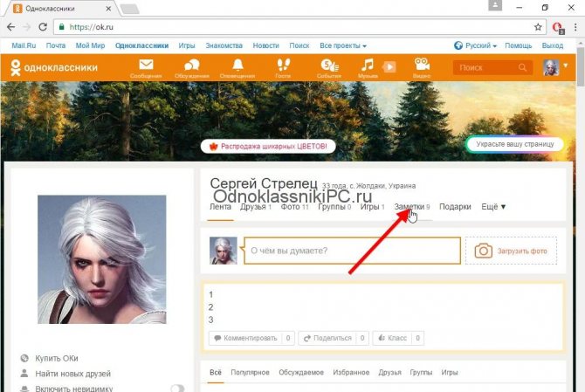Click the Найти новых друзей link

[x=73, y=374]
